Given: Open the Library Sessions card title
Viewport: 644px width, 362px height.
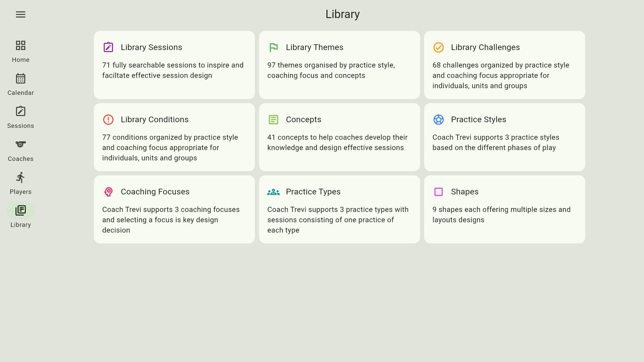Looking at the screenshot, I should pos(151,47).
